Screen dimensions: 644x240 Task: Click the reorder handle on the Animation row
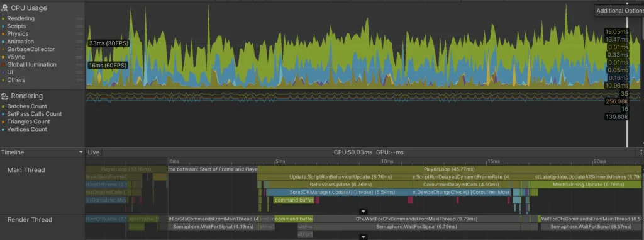pos(80,42)
